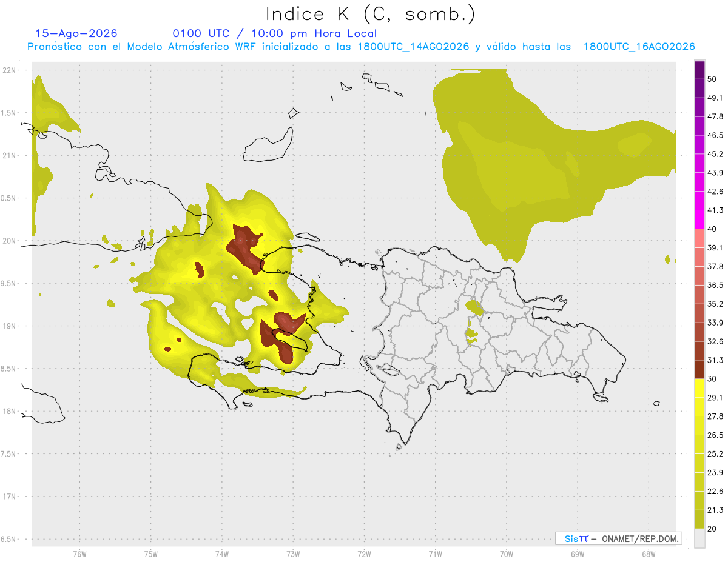Click the "75W" longitude label
The width and height of the screenshot is (728, 562).
pyautogui.click(x=150, y=554)
